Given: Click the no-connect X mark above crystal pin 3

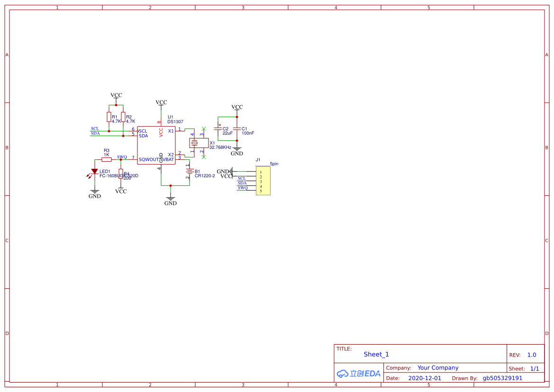Looking at the screenshot, I should (x=204, y=128).
